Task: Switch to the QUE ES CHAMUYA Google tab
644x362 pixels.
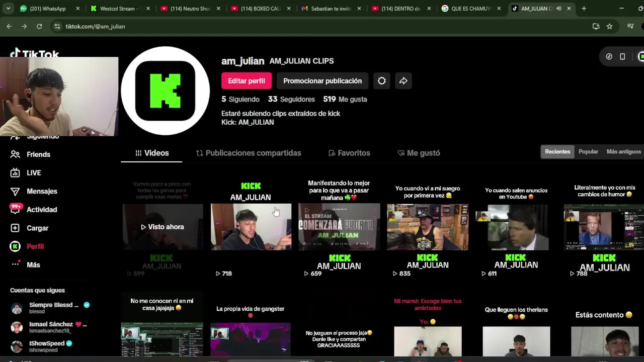Action: point(471,9)
